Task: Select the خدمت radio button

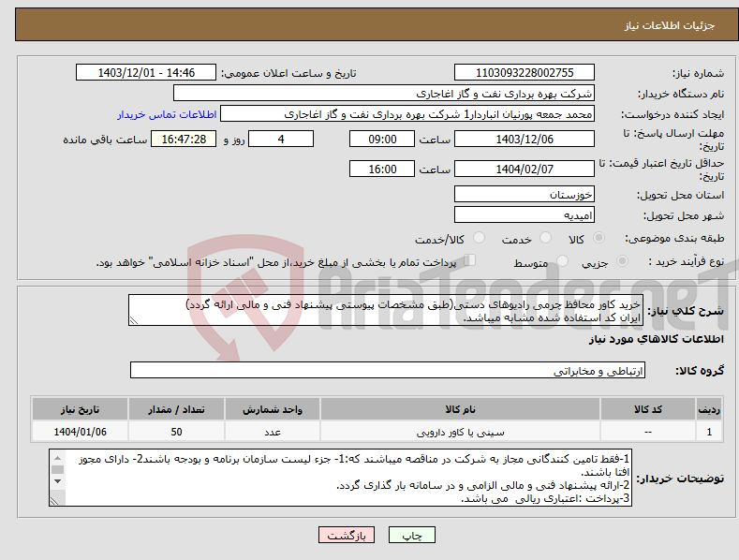Action: 545,238
